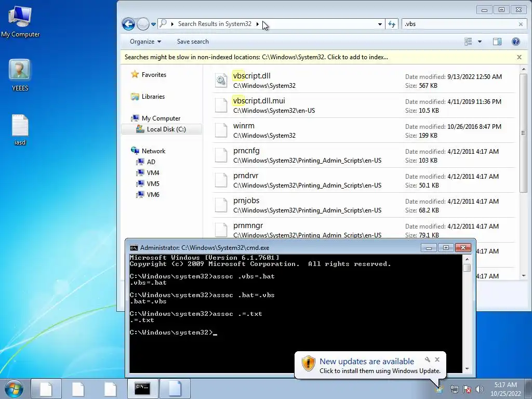Select the prnmngr file result
This screenshot has width=532, height=399.
coord(364,229)
